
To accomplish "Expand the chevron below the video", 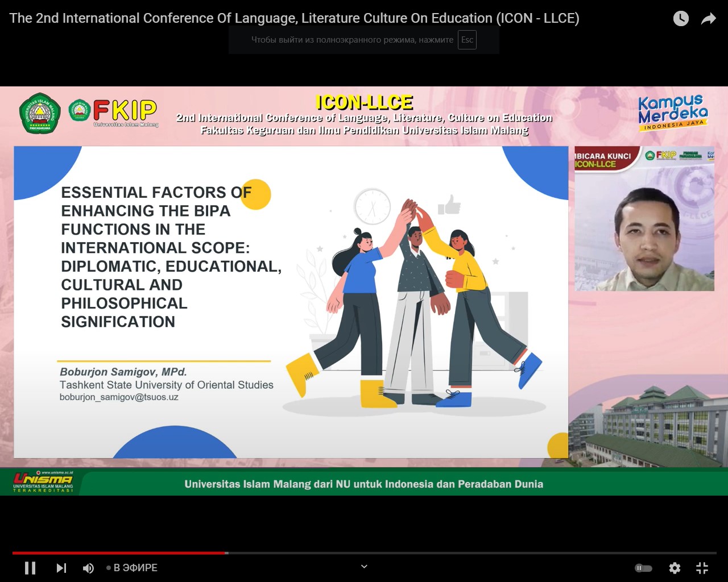I will pos(364,566).
